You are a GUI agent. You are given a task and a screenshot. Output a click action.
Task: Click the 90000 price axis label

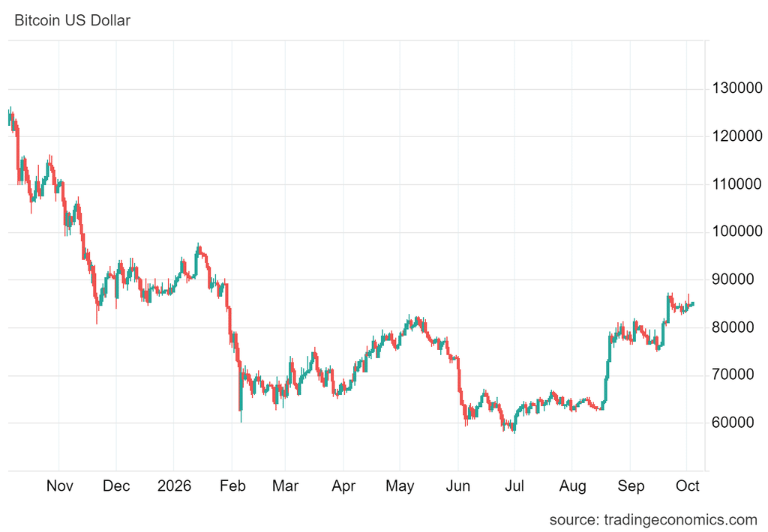[733, 279]
